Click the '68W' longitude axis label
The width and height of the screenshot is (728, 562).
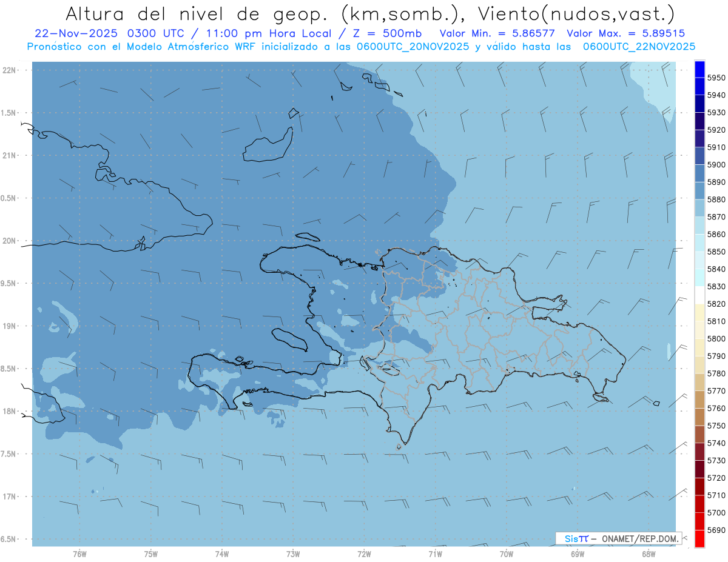[649, 554]
